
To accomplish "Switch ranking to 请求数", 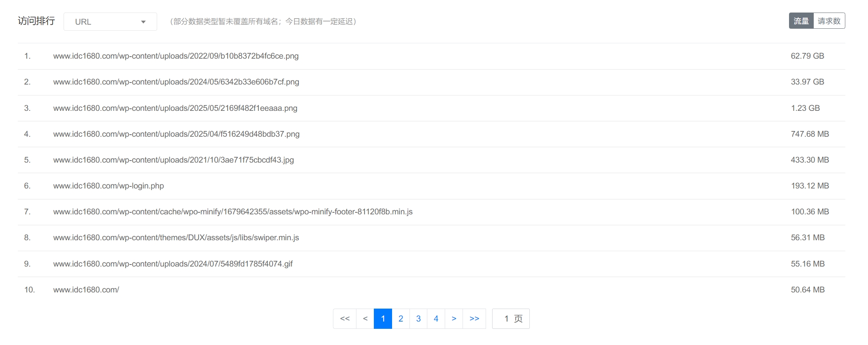I will [829, 21].
